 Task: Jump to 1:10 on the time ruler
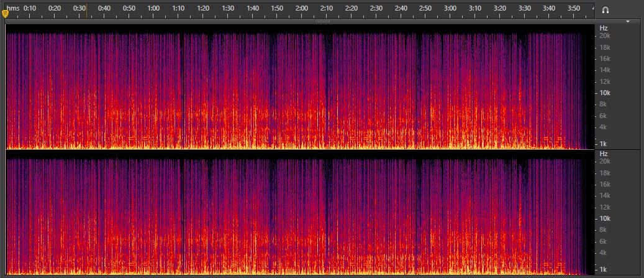click(x=178, y=8)
